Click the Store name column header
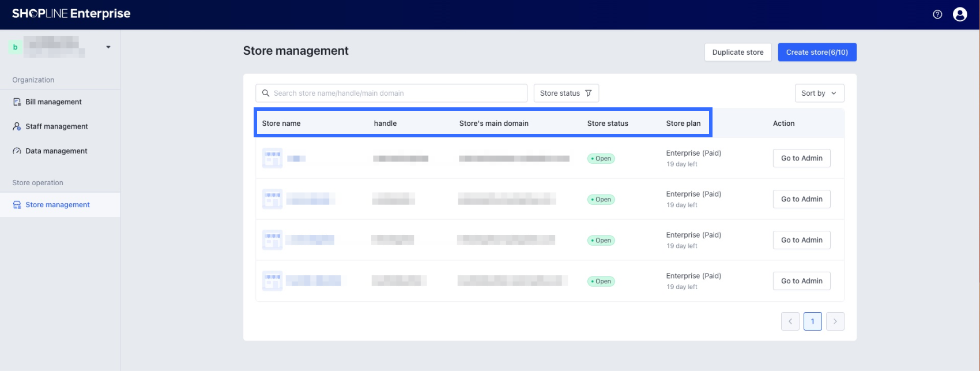Viewport: 980px width, 371px height. (281, 123)
